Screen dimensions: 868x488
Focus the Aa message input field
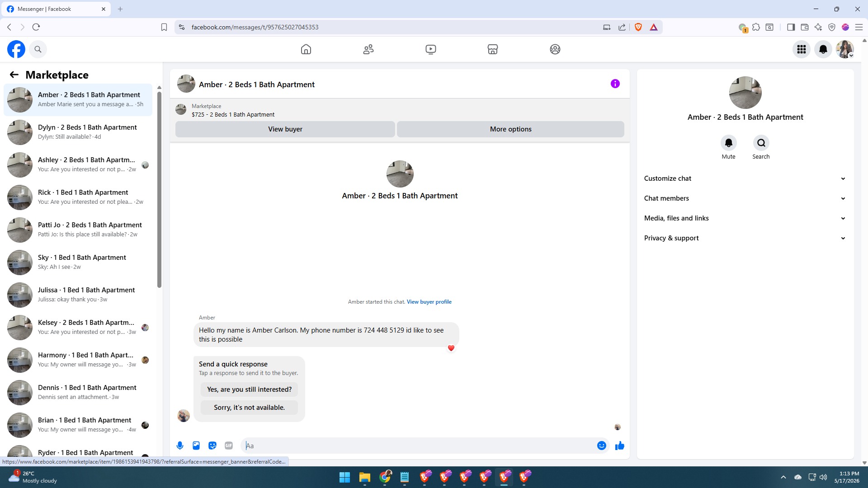(x=420, y=446)
